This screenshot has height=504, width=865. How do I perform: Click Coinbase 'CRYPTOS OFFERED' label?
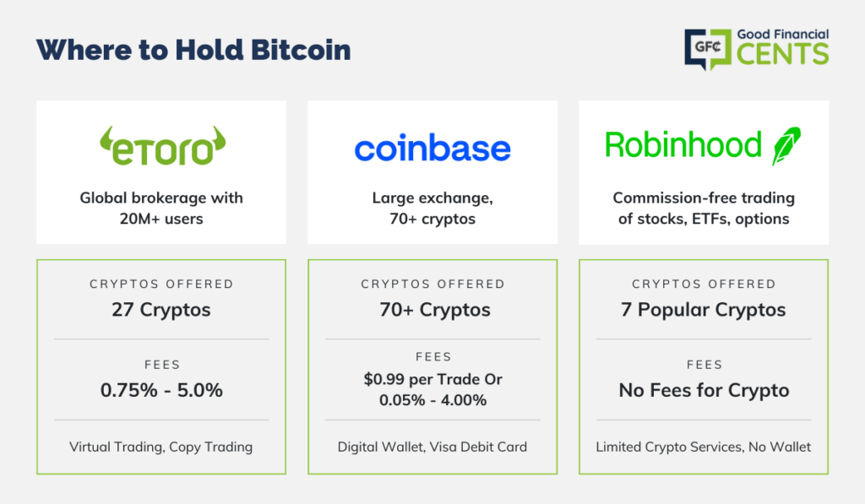(433, 284)
